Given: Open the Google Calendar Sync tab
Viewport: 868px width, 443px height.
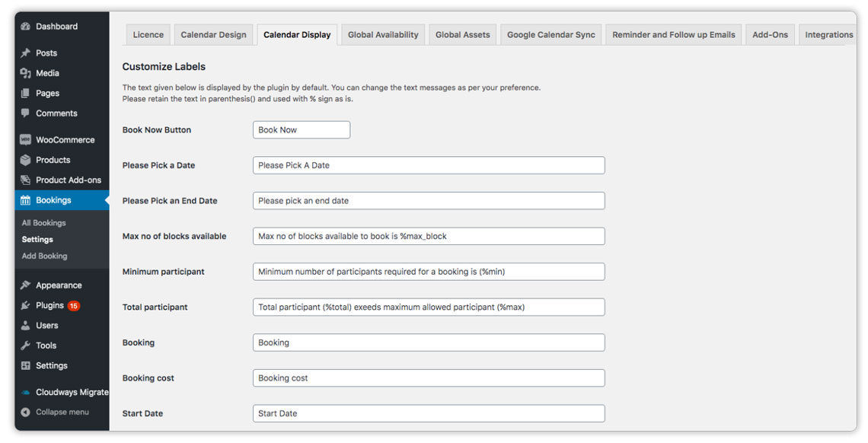Looking at the screenshot, I should [550, 34].
